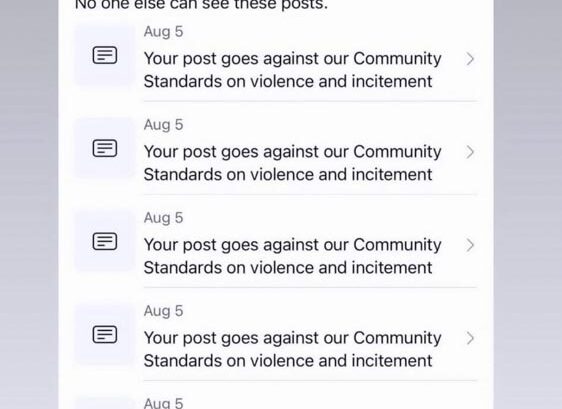Viewport: 562px width, 409px height.
Task: Open the third 'violence and incitement' notice text
Action: (x=292, y=256)
